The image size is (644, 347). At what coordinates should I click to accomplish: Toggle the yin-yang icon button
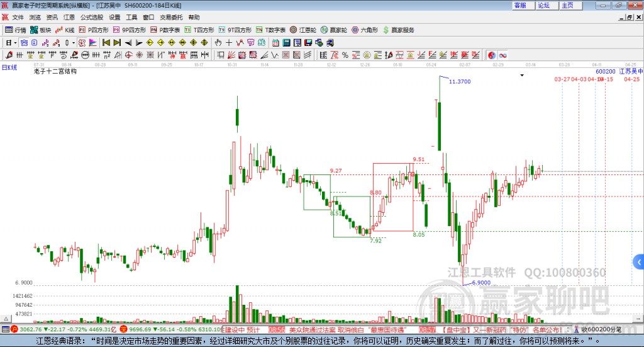click(x=492, y=55)
